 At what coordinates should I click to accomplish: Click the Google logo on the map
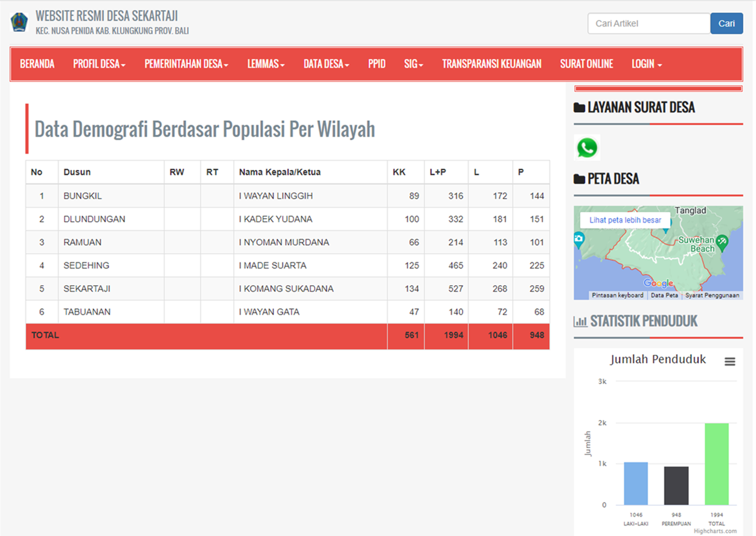tap(658, 283)
